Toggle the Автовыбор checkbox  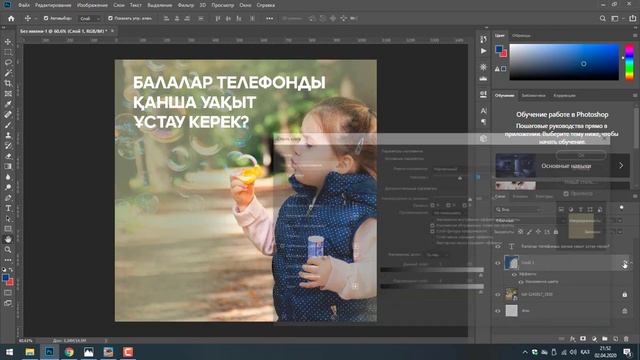(46, 18)
